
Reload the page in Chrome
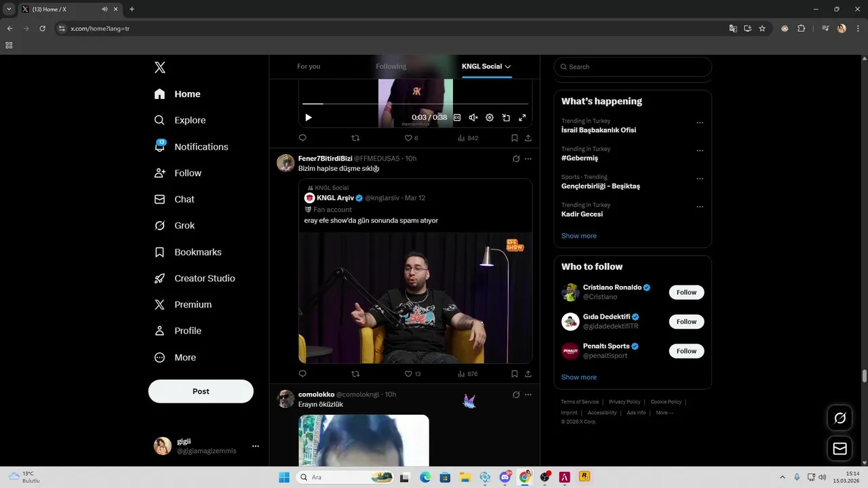tap(42, 28)
